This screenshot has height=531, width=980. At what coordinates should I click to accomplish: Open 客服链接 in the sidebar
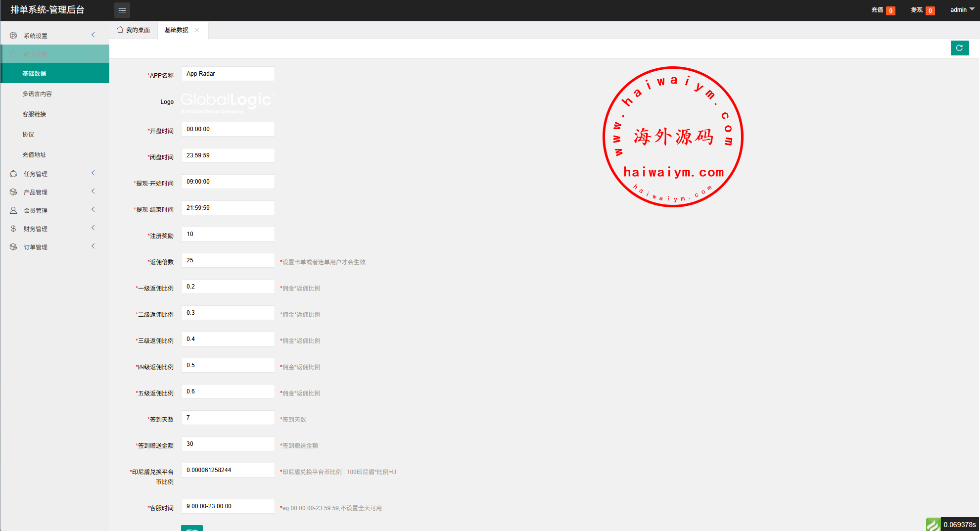tap(34, 114)
